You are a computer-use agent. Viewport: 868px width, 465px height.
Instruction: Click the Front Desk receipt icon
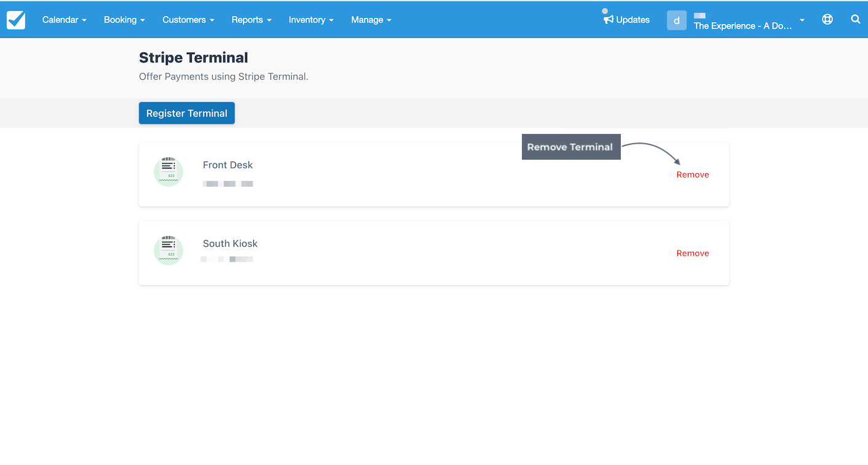(x=168, y=171)
